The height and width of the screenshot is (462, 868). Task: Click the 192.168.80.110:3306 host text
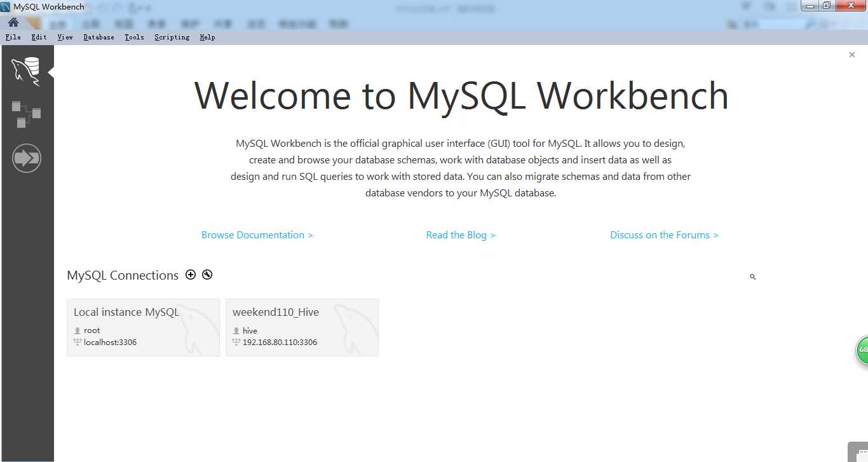click(280, 343)
